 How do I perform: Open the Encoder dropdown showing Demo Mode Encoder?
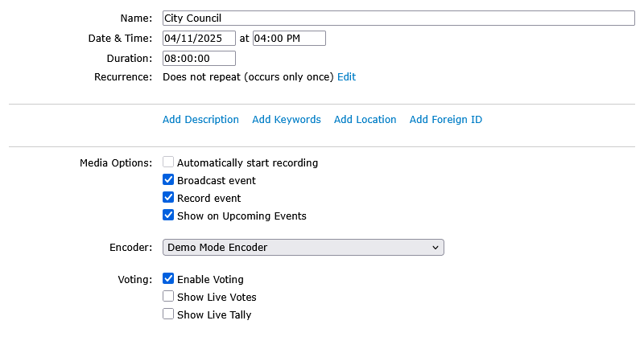[303, 248]
